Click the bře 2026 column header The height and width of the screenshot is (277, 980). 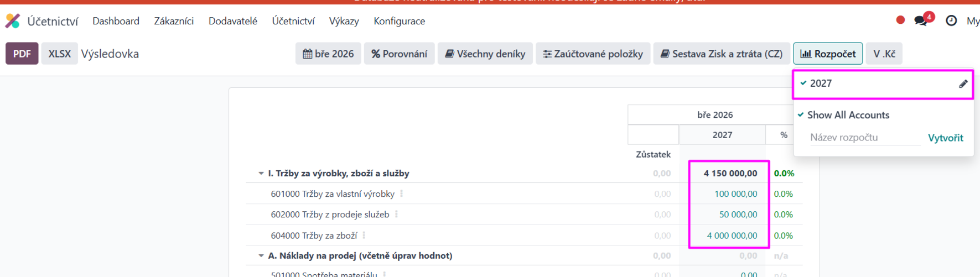tap(715, 114)
